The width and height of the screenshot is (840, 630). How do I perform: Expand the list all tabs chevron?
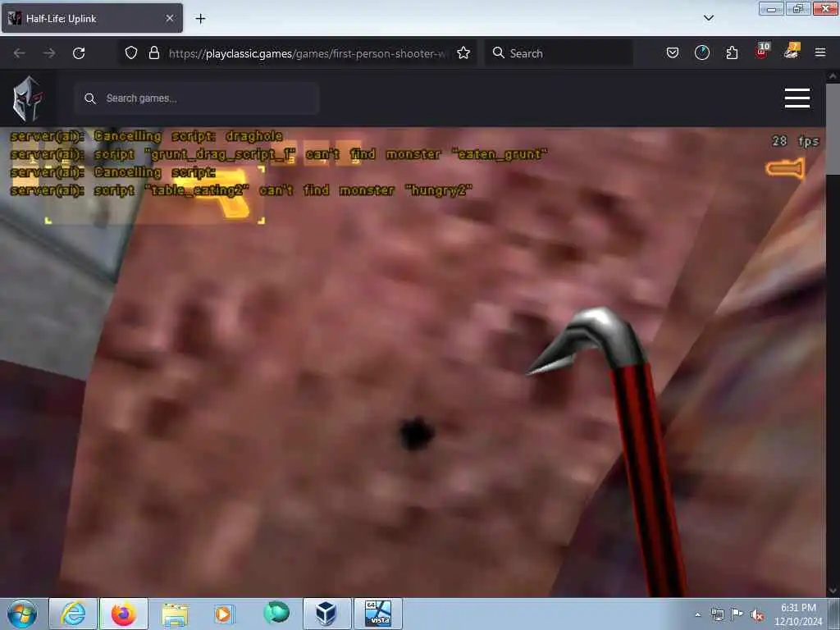tap(709, 18)
